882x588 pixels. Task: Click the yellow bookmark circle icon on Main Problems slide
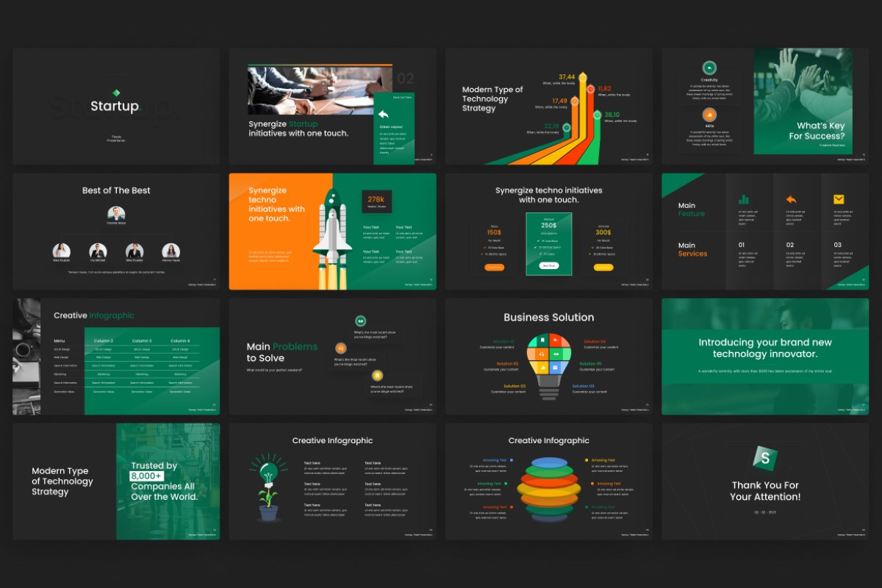coord(377,375)
